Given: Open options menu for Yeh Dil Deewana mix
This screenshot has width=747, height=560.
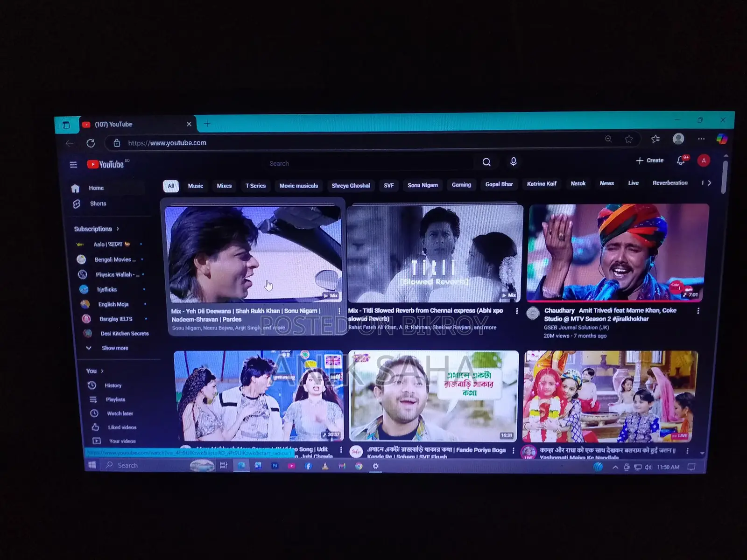Looking at the screenshot, I should (x=339, y=311).
